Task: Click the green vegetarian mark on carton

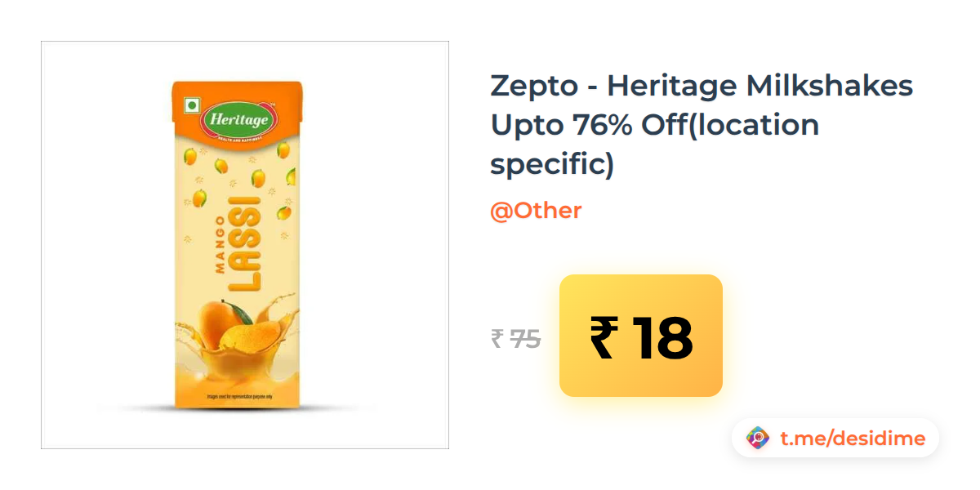Action: (192, 106)
